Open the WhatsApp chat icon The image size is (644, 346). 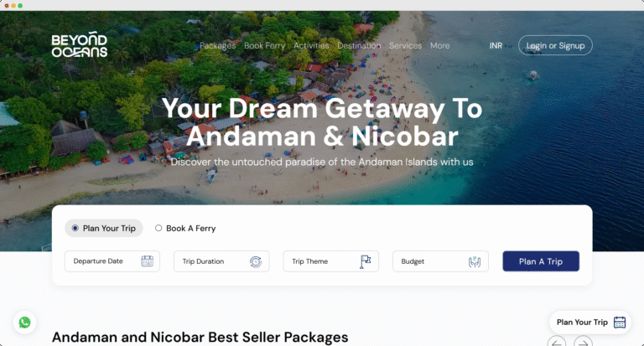point(24,323)
